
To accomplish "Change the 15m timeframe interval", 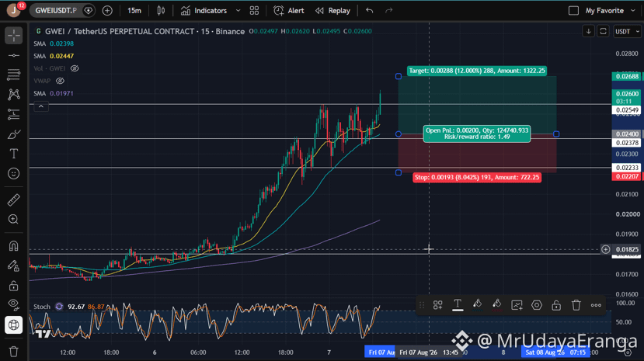I will pyautogui.click(x=134, y=11).
